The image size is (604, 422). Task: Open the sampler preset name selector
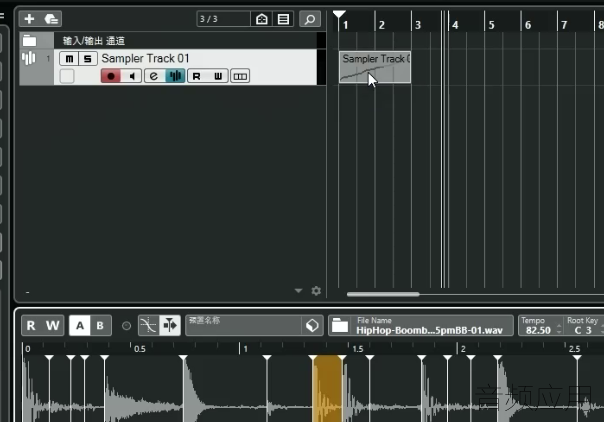tap(244, 326)
